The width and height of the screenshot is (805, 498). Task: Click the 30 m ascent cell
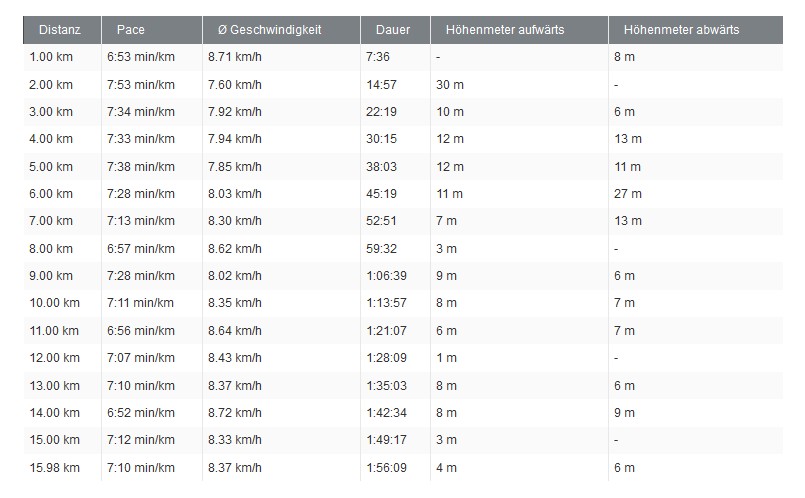pos(450,85)
